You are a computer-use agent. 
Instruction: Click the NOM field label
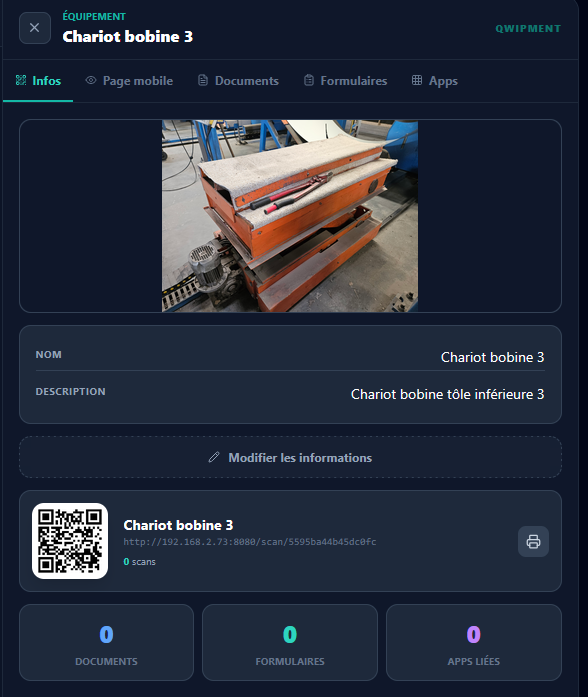tap(48, 355)
